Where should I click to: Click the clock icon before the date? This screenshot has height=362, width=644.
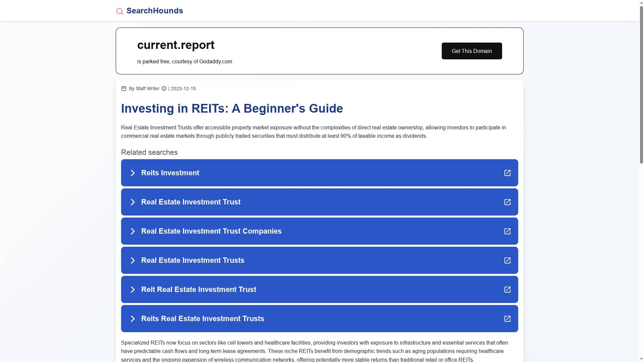164,88
